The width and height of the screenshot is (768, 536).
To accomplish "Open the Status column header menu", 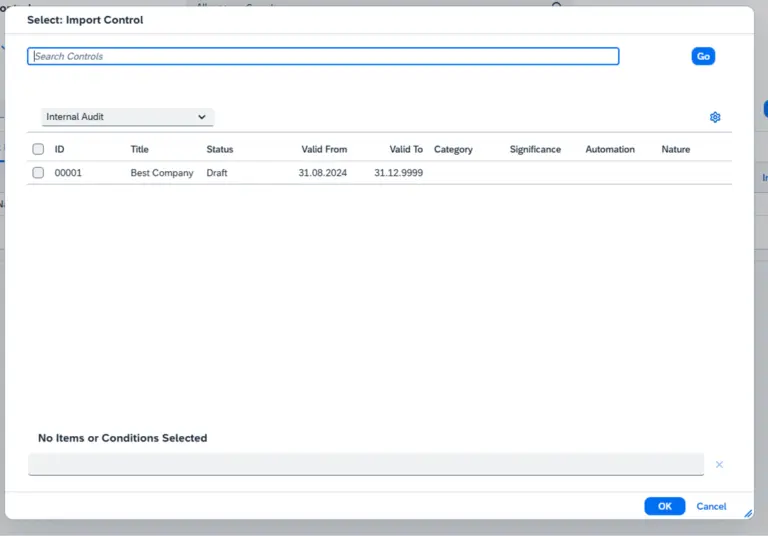I will [x=219, y=149].
